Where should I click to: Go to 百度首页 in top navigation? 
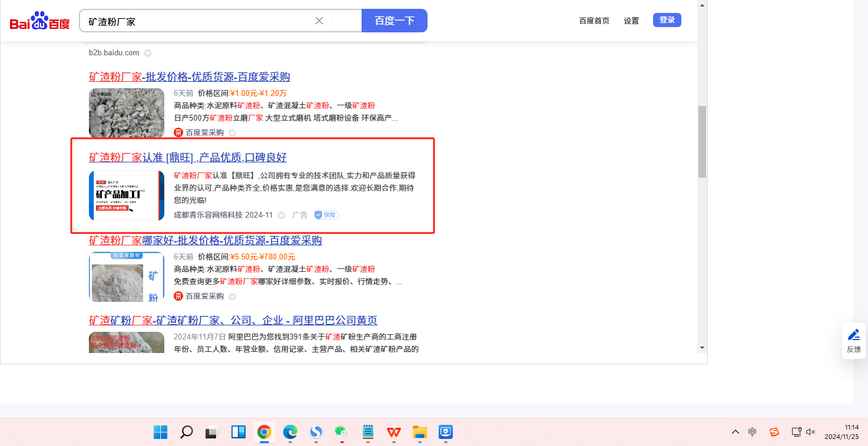594,21
